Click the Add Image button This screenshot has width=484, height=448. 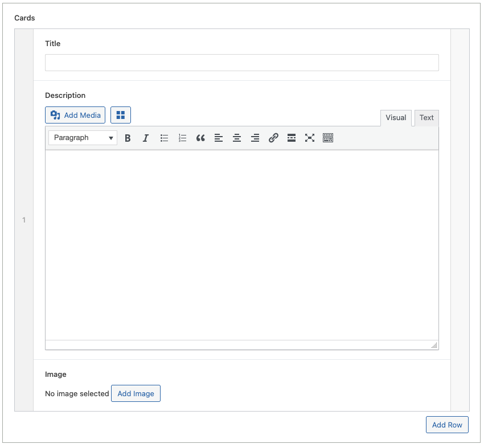(136, 393)
